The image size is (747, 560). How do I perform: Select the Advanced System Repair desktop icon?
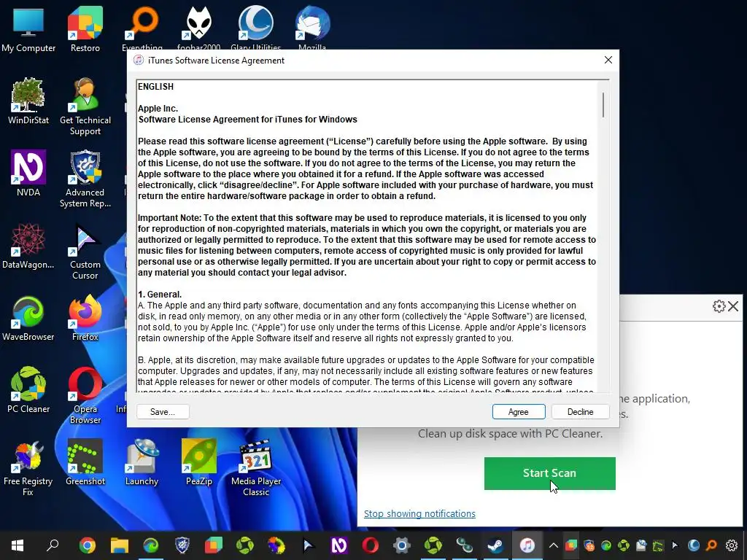(85, 179)
